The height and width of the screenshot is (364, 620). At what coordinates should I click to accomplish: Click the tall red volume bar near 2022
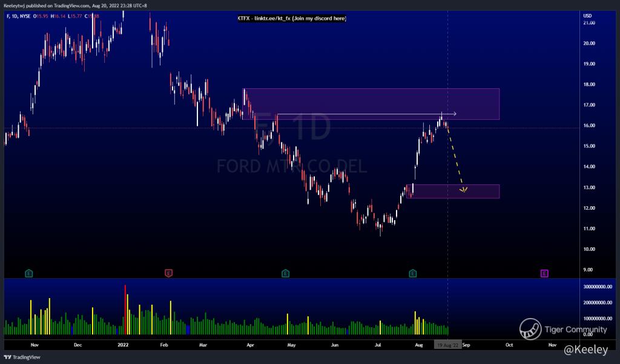(x=125, y=310)
